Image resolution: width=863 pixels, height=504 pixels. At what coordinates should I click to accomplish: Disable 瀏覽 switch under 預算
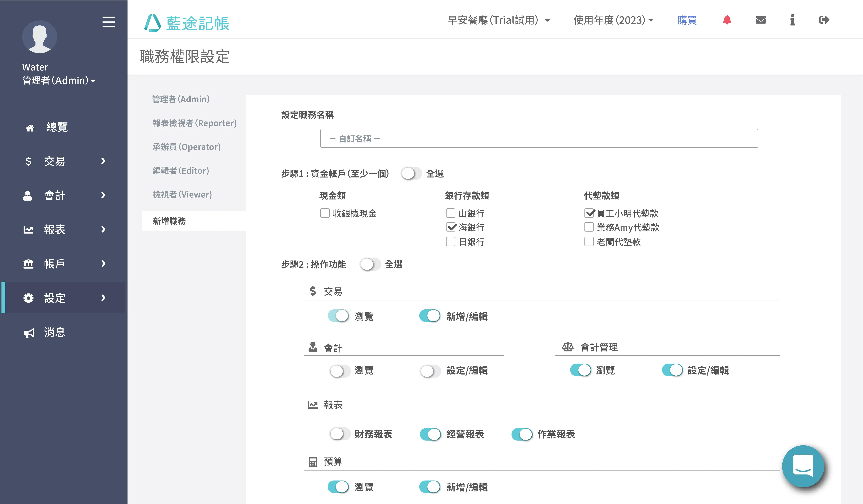tap(338, 487)
